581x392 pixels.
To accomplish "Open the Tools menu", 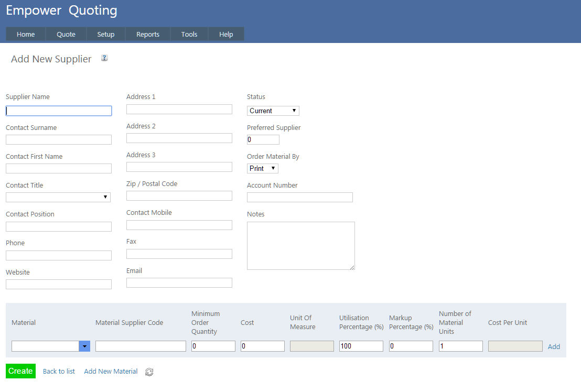I will 189,34.
